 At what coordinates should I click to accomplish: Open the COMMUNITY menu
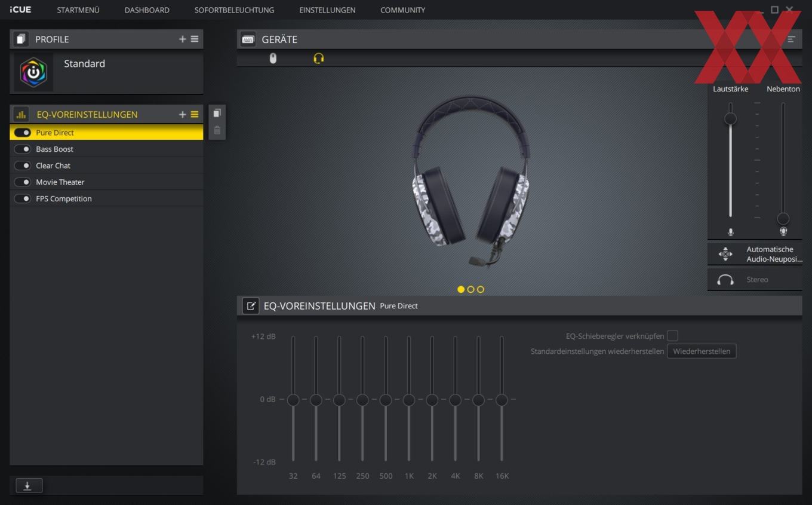coord(403,10)
